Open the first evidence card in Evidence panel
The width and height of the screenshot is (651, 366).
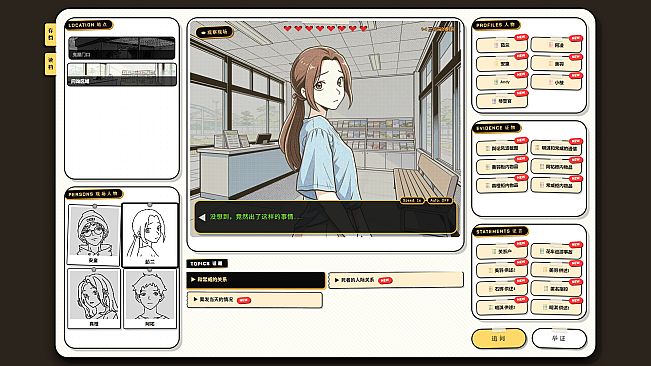(x=502, y=148)
